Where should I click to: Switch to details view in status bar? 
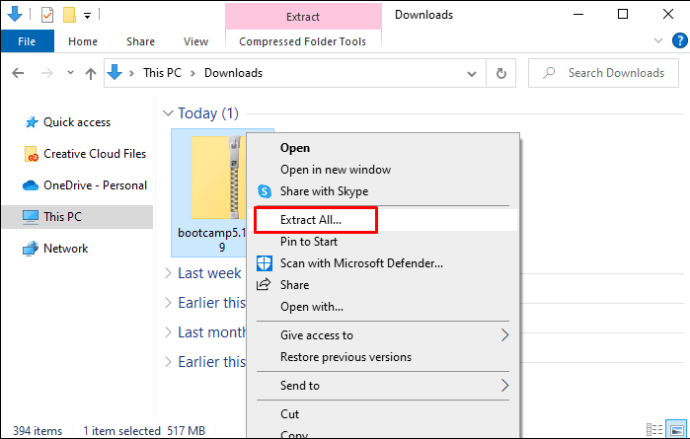(x=655, y=431)
